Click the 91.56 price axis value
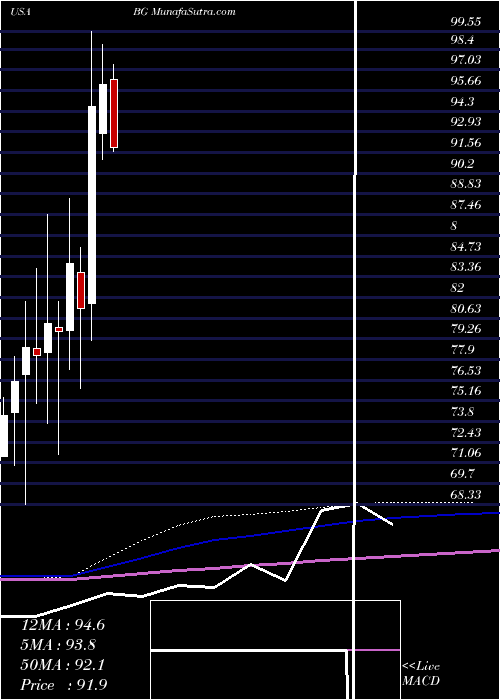The height and width of the screenshot is (700, 500). click(x=466, y=143)
